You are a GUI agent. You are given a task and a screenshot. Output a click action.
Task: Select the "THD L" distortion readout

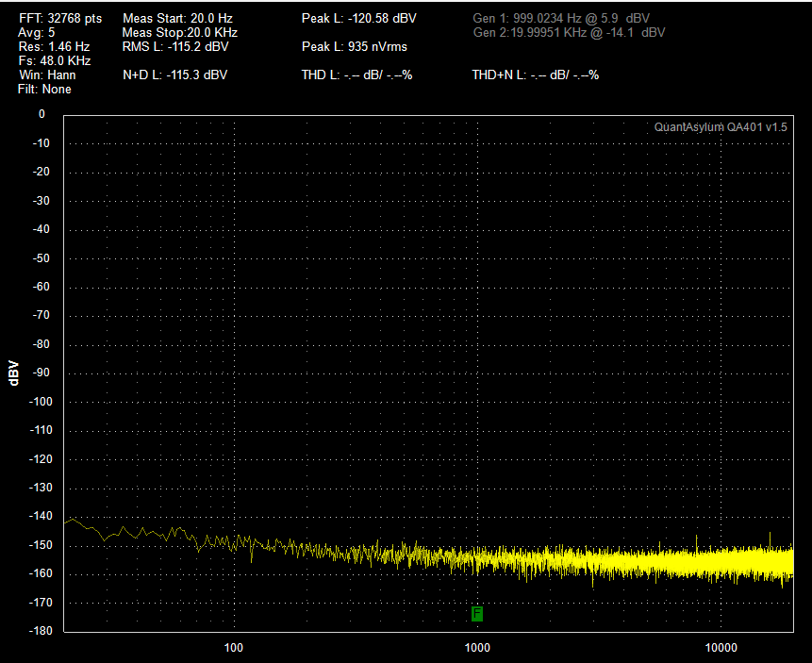point(356,75)
